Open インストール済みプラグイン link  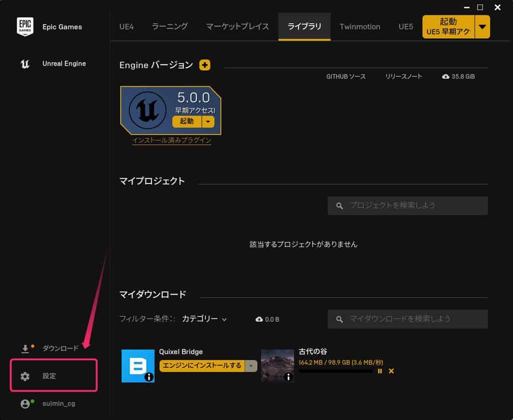(171, 140)
